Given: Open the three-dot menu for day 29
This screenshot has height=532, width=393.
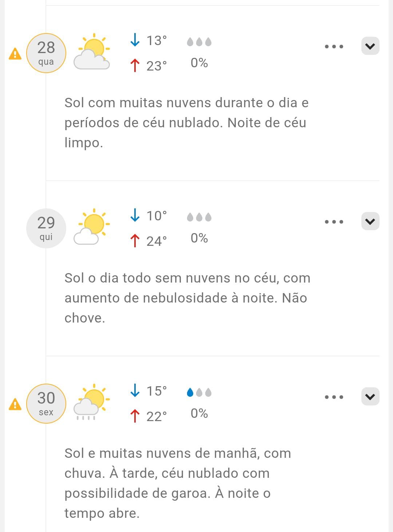Looking at the screenshot, I should click(334, 222).
